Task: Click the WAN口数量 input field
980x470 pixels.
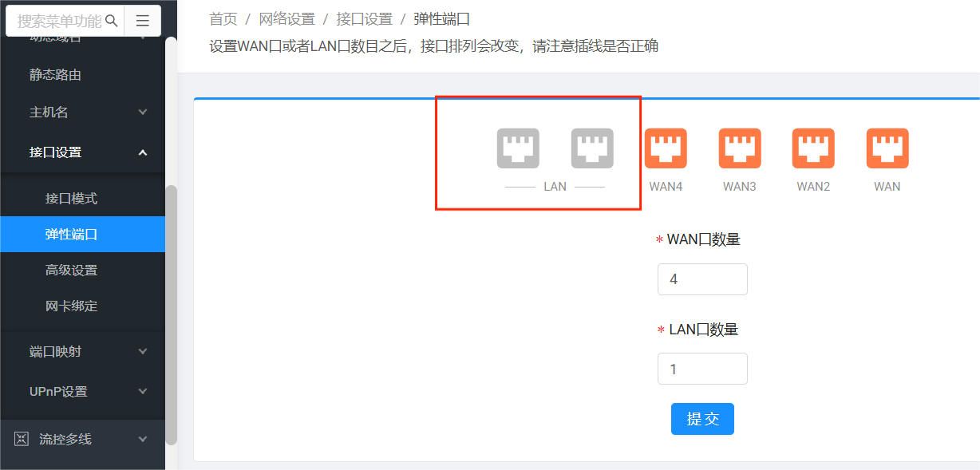Action: coord(702,279)
